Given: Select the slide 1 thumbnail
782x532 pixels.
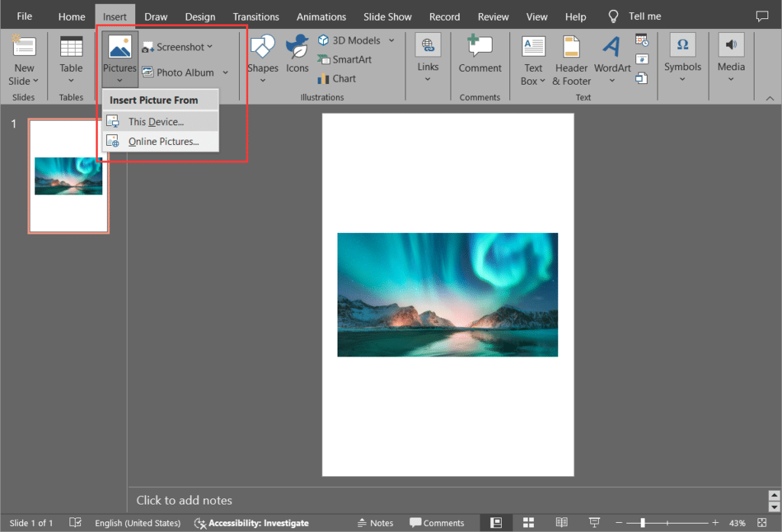Looking at the screenshot, I should (68, 175).
